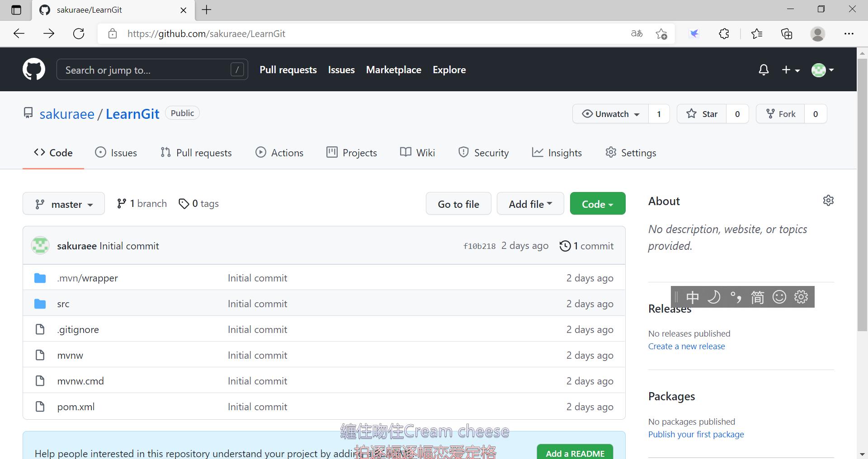Open IME emoji panel icon

779,297
